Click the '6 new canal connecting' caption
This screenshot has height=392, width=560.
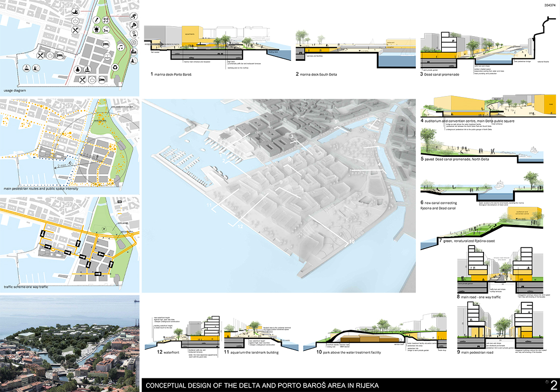[438, 202]
